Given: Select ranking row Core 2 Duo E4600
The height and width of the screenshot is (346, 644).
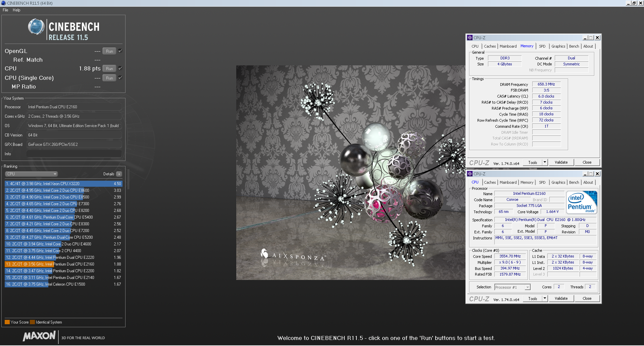Looking at the screenshot, I should tap(63, 244).
